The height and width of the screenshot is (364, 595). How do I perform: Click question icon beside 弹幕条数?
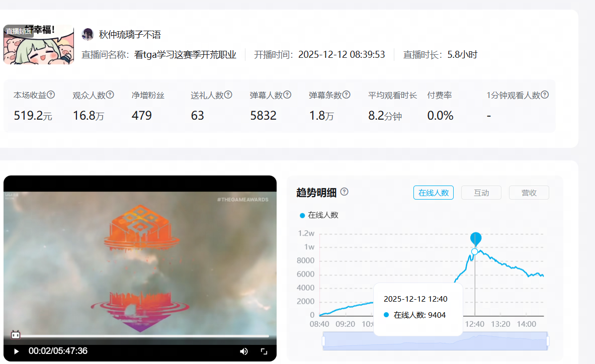point(346,95)
